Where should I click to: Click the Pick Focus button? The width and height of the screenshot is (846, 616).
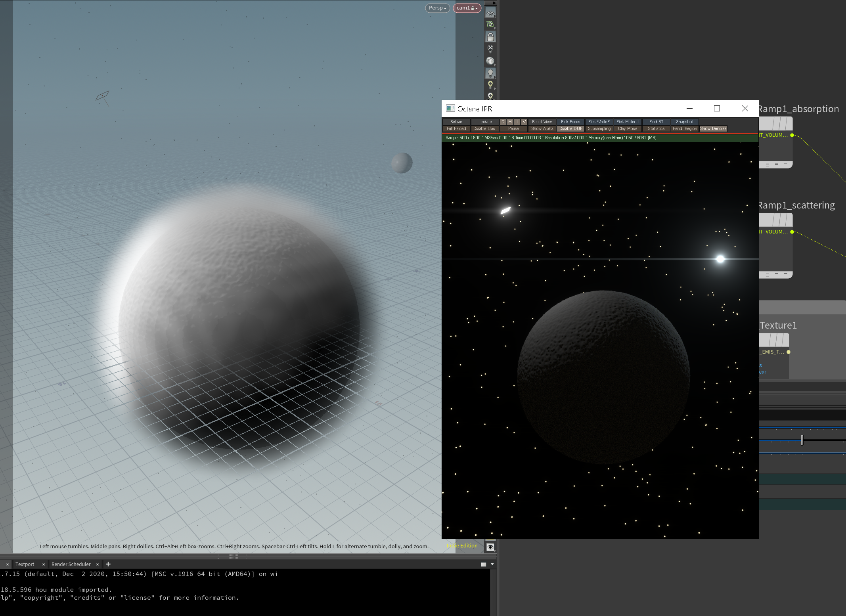[570, 122]
